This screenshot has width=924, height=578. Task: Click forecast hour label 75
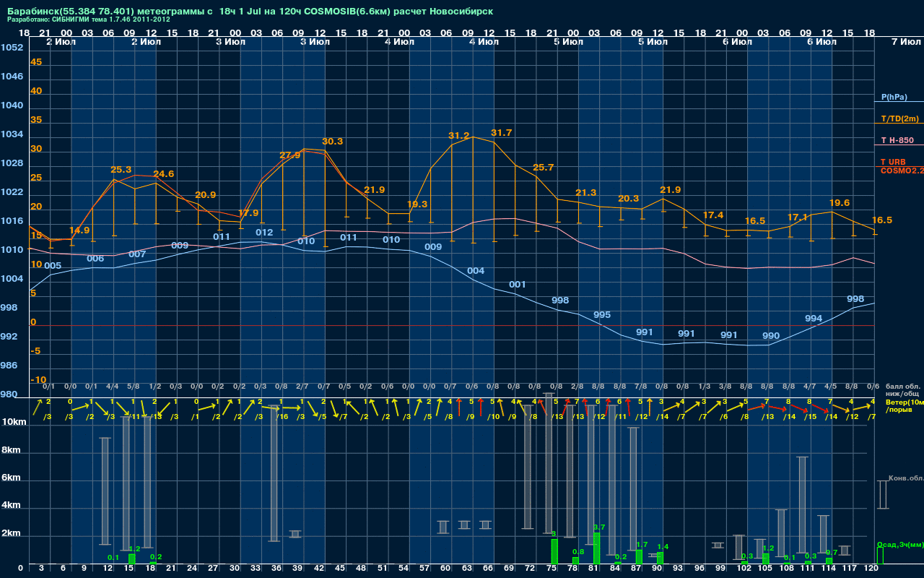[x=552, y=569]
